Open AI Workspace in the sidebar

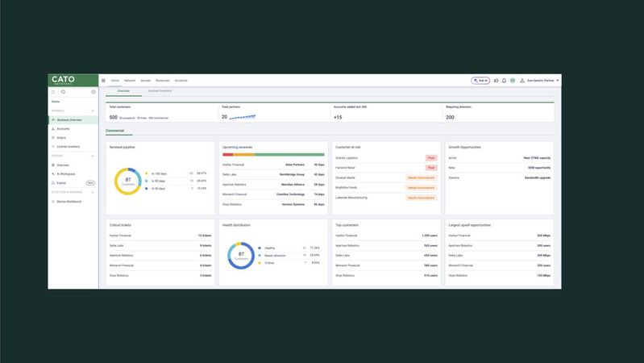[x=66, y=174]
